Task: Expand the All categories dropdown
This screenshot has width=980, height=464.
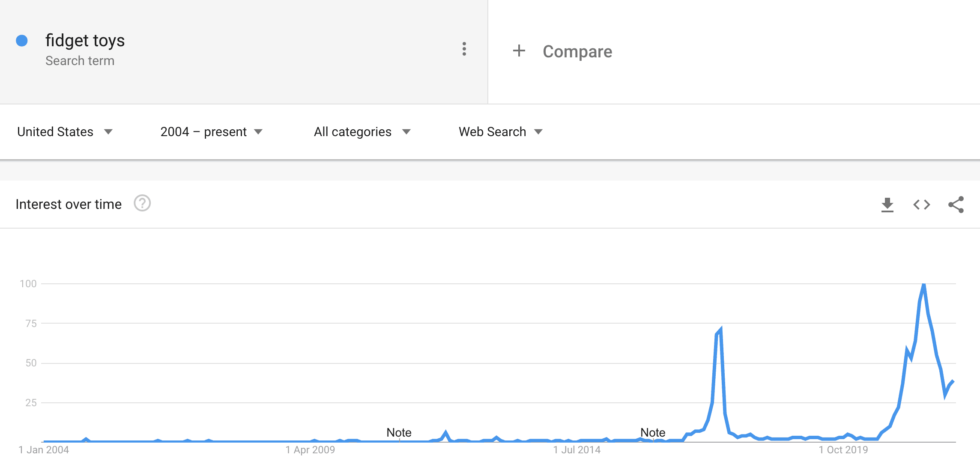Action: point(362,132)
